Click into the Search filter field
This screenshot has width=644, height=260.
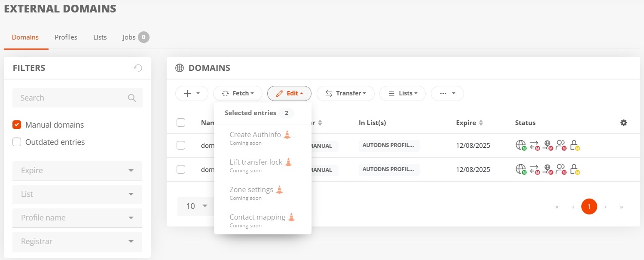coord(77,98)
